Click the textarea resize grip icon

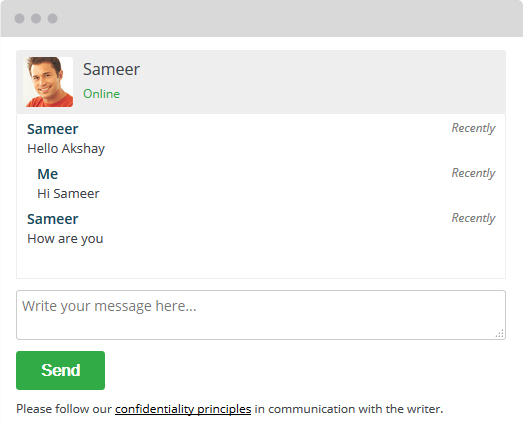(500, 334)
